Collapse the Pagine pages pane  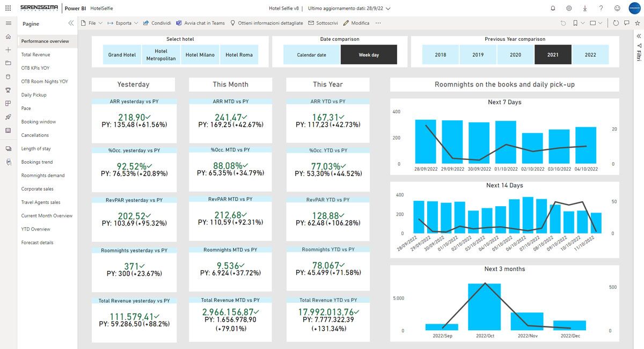click(x=71, y=24)
